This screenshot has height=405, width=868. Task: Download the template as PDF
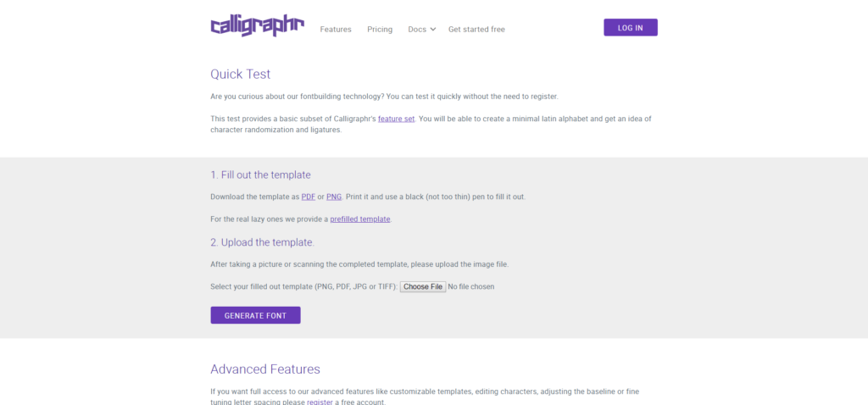tap(309, 197)
